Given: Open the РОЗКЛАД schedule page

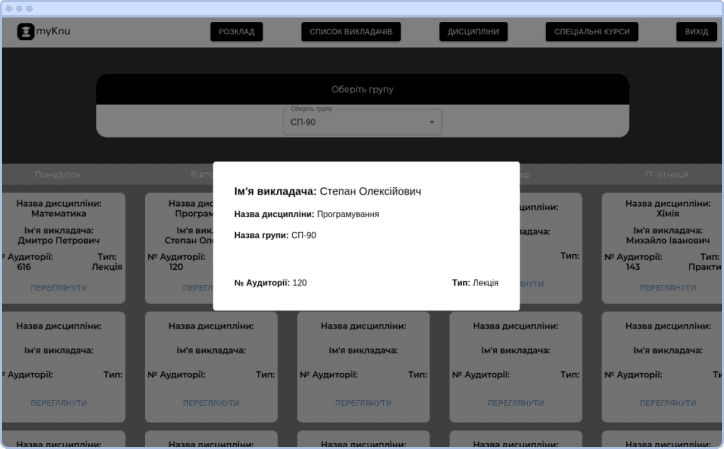Looking at the screenshot, I should tap(236, 32).
